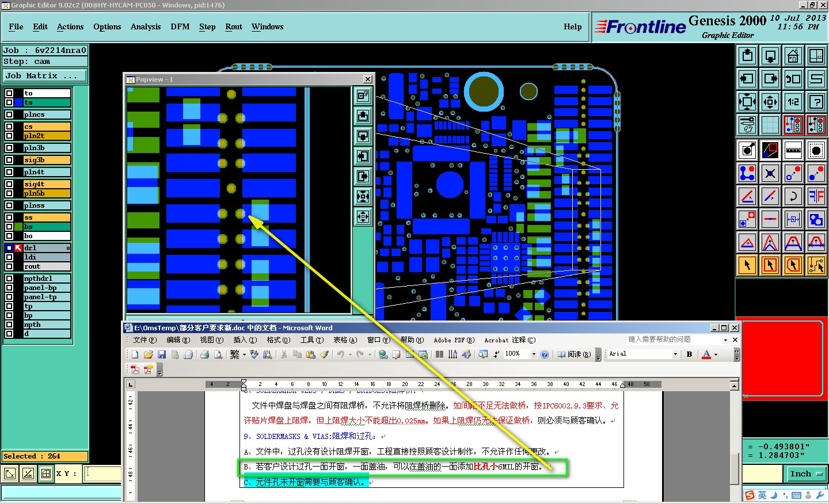Toggle the checkbox for layer 'mpthdrl'
829x504 pixels.
click(x=9, y=278)
